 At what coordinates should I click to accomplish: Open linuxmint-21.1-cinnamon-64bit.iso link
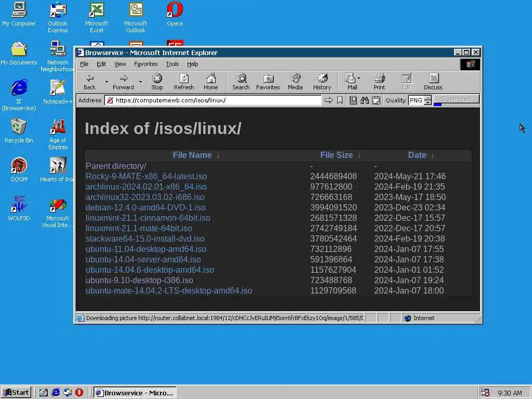148,218
